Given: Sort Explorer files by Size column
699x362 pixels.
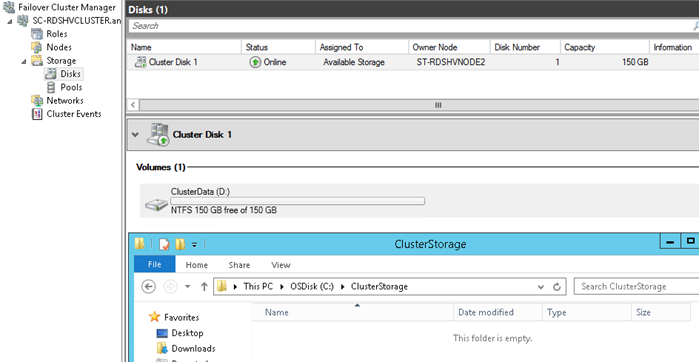Looking at the screenshot, I should (x=661, y=313).
